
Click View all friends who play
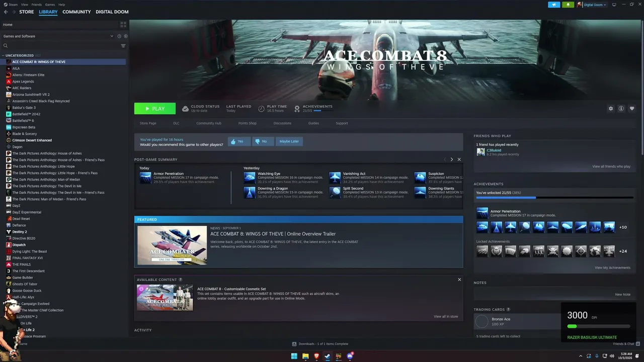tap(611, 166)
